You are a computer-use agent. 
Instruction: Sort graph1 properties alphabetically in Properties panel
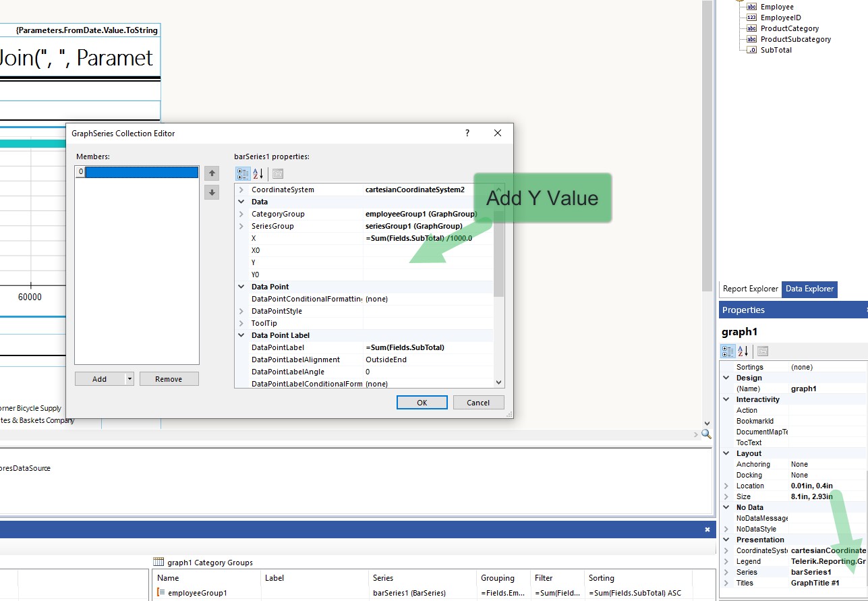pyautogui.click(x=743, y=351)
